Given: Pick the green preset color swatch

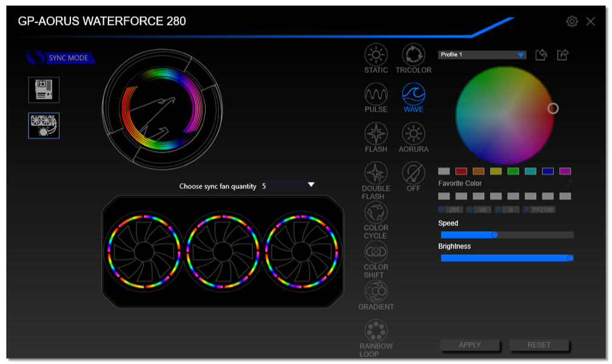Looking at the screenshot, I should 513,171.
